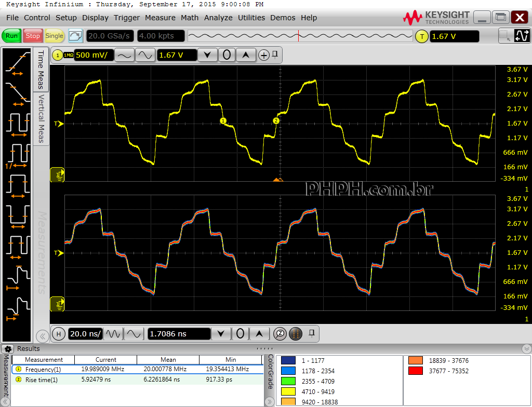Toggle the horizontal pin icon
The image size is (532, 407).
(312, 333)
